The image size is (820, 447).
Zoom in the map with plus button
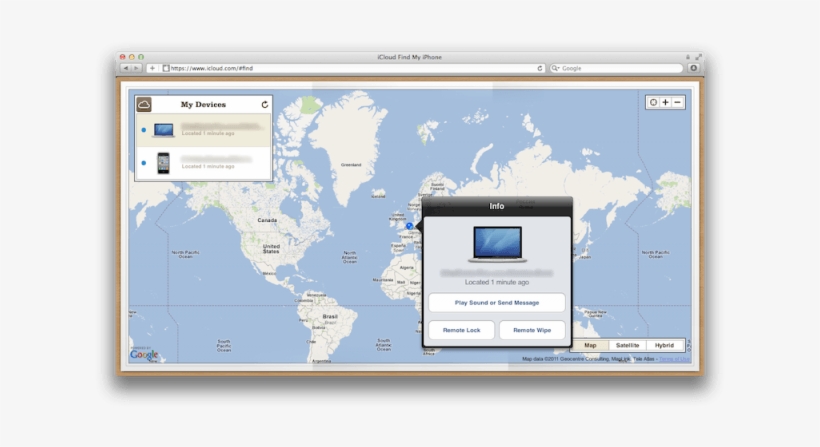coord(665,102)
